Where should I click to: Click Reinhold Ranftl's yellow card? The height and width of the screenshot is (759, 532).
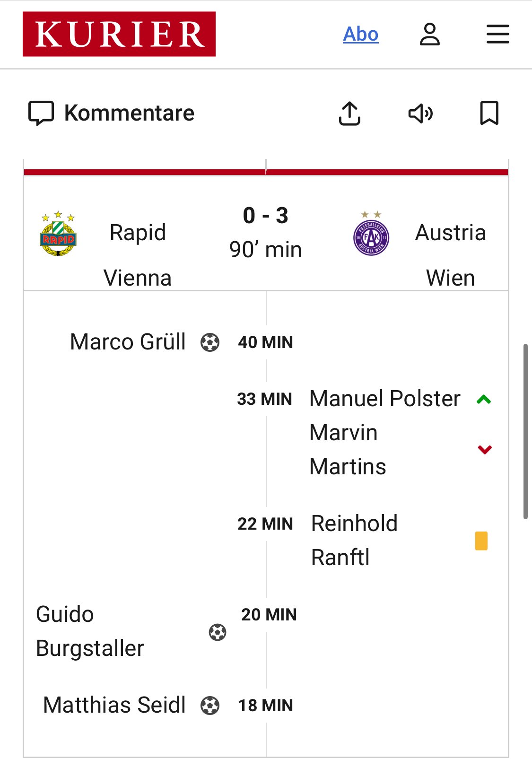point(481,541)
